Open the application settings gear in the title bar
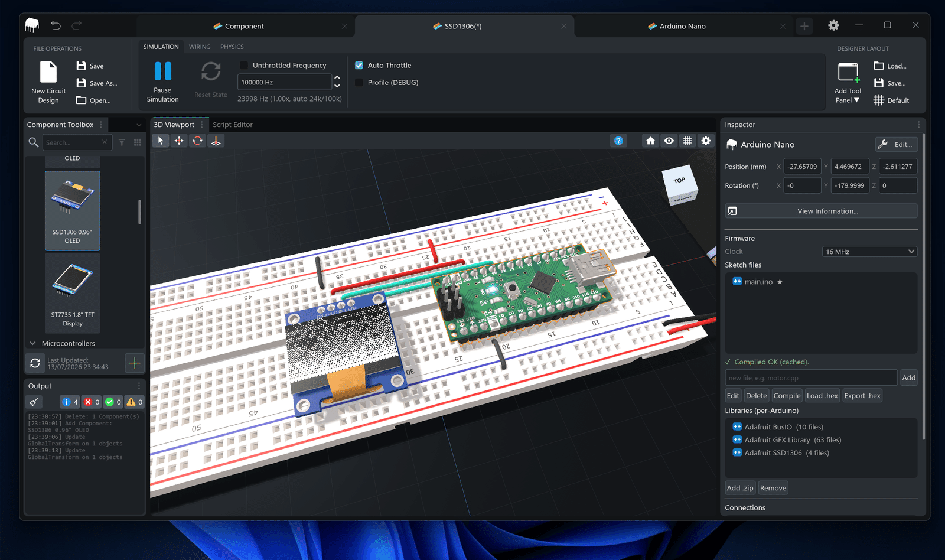This screenshot has width=945, height=560. pyautogui.click(x=833, y=25)
